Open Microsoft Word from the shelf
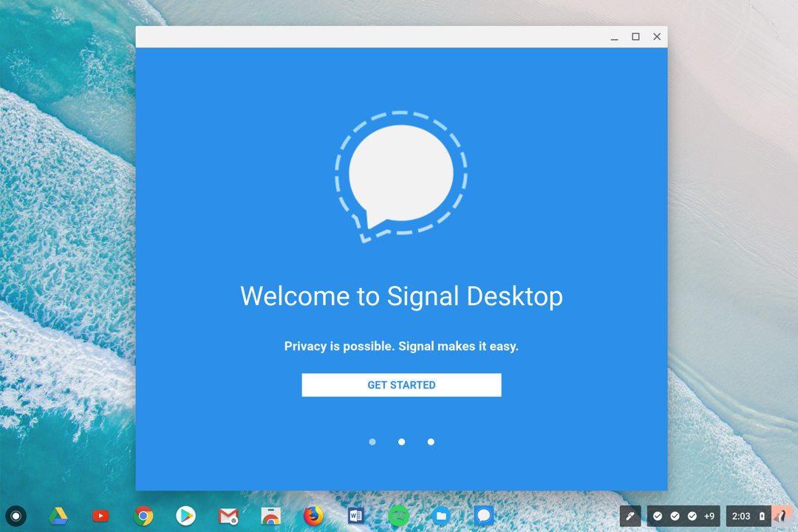 [x=355, y=516]
